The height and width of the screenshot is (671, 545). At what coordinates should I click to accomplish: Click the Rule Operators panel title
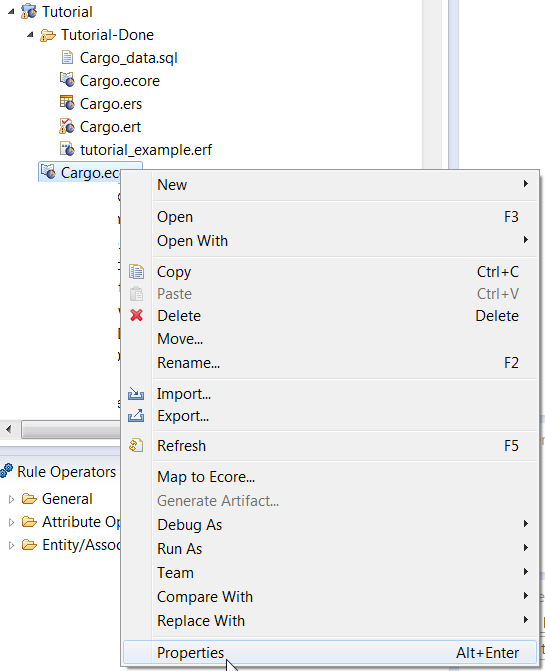[x=66, y=472]
